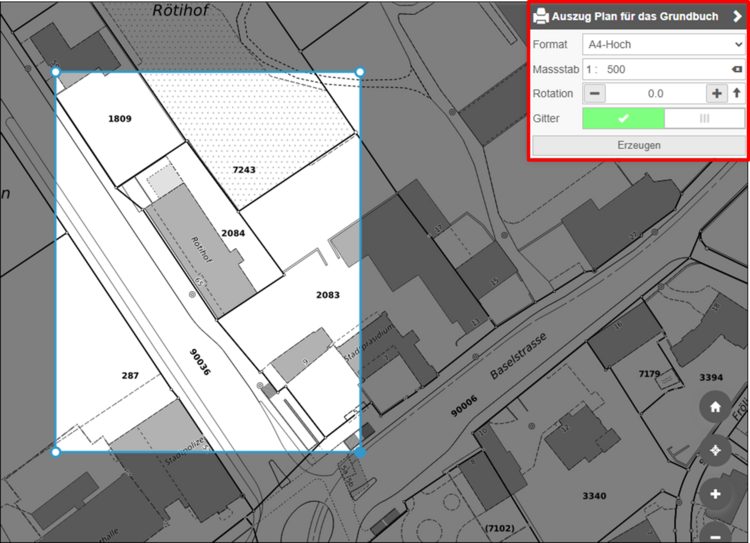The image size is (750, 543).
Task: Zoom in on the map
Action: [715, 494]
